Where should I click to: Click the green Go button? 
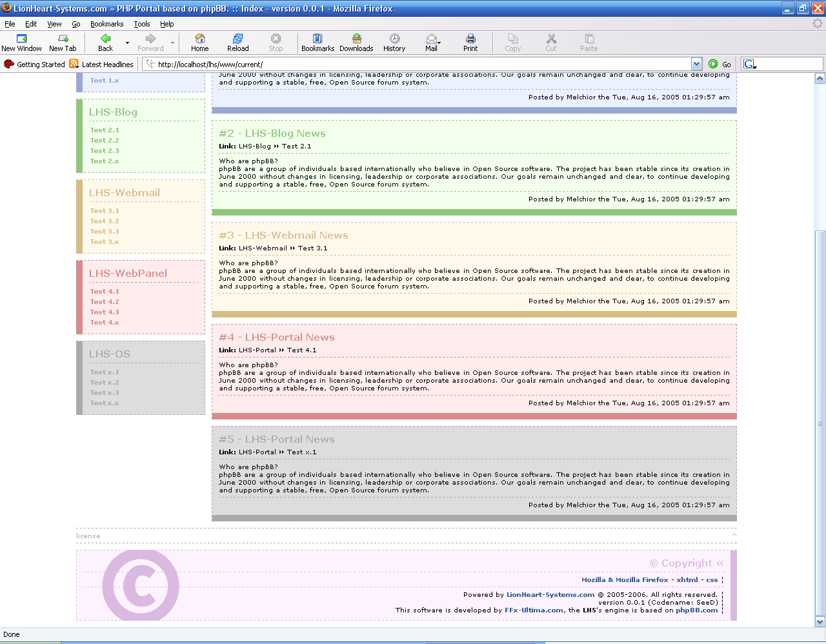coord(720,64)
